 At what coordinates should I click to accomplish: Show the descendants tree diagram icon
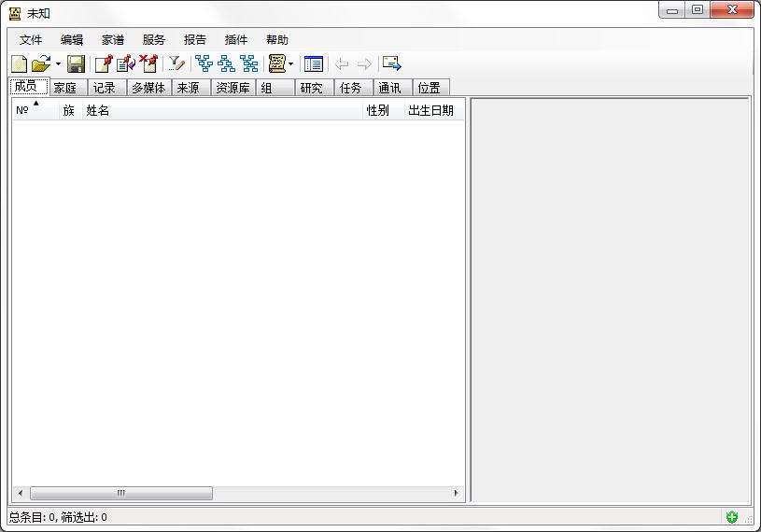tap(226, 64)
